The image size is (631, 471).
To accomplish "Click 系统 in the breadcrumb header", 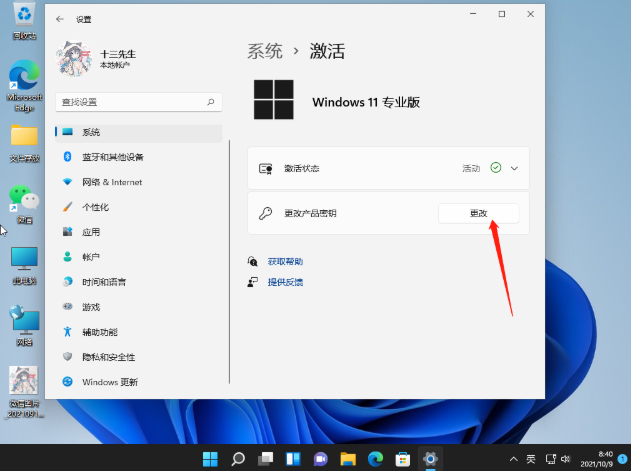I will 264,50.
